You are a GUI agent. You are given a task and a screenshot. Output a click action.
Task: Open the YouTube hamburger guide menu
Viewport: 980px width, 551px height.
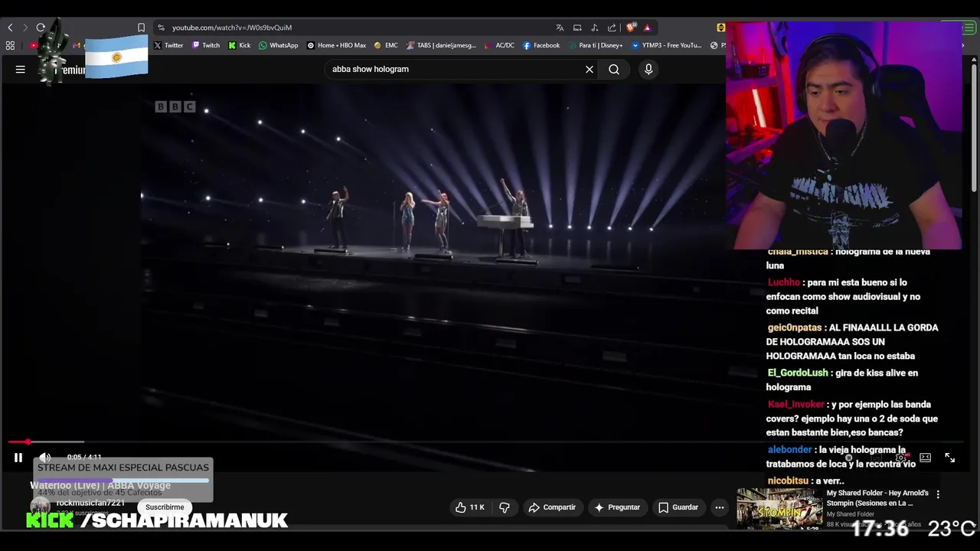21,70
